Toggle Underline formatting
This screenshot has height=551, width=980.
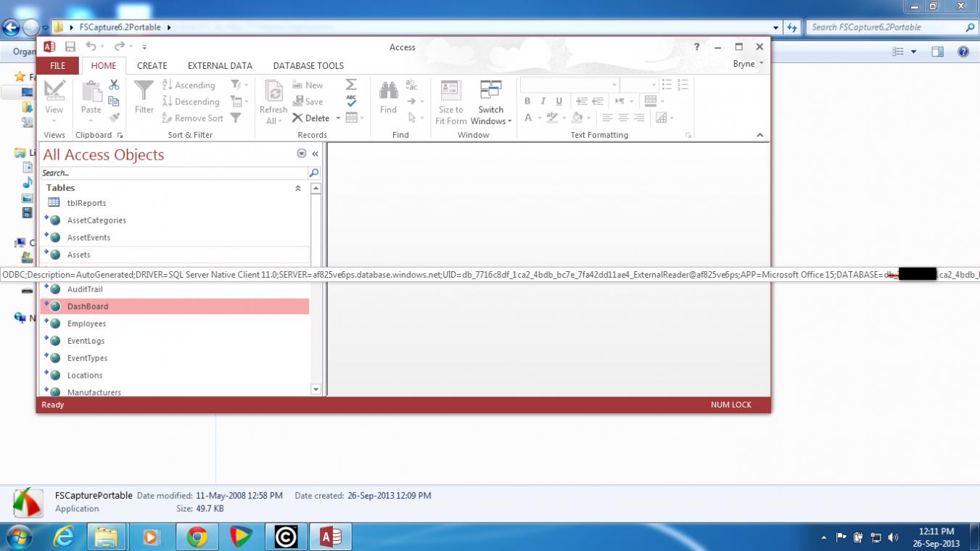point(559,101)
